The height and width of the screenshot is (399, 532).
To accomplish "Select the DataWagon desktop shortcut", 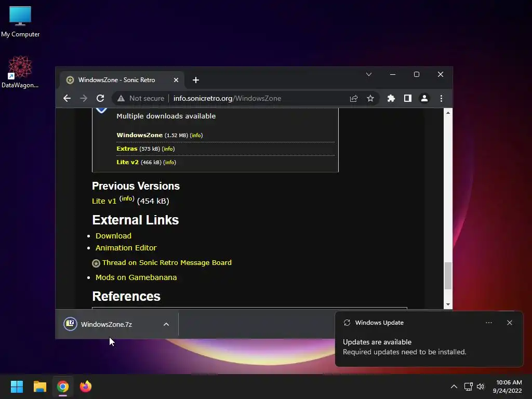I will click(20, 72).
